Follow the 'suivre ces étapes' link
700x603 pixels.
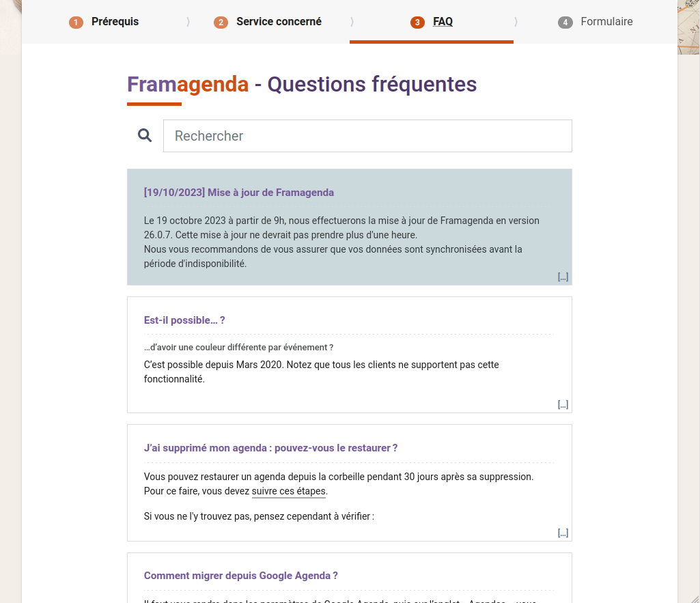coord(288,491)
